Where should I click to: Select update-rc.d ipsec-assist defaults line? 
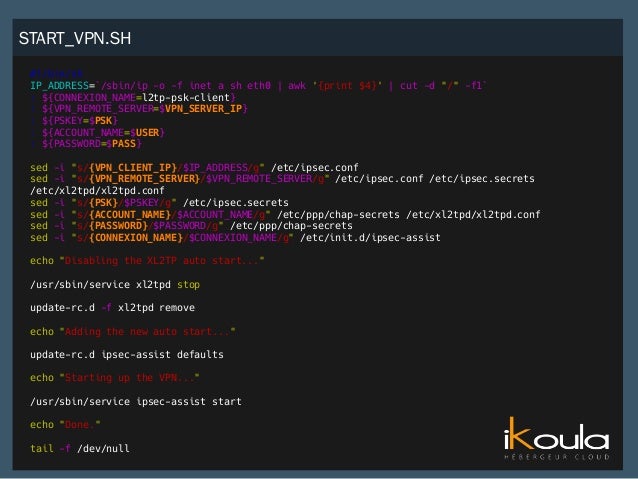[x=127, y=354]
